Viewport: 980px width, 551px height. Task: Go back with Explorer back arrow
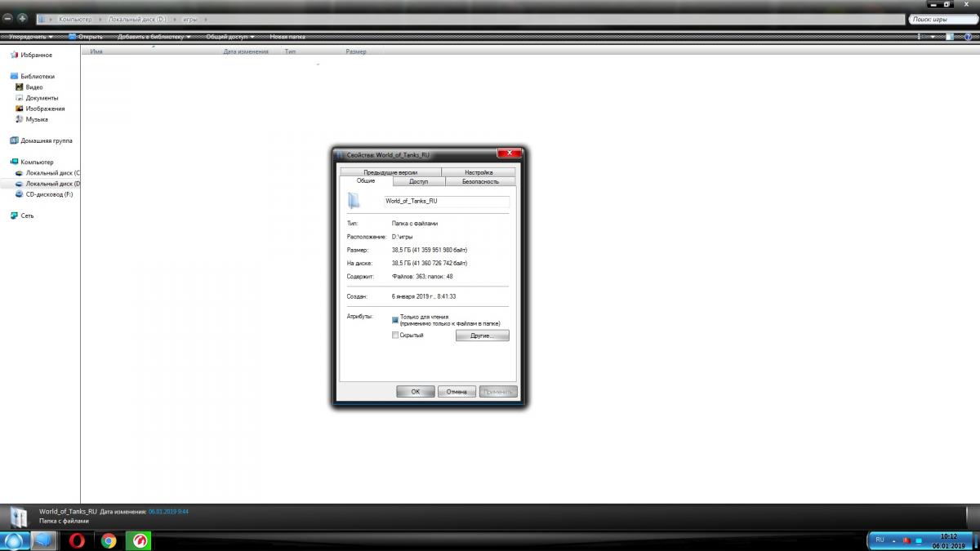(7, 18)
